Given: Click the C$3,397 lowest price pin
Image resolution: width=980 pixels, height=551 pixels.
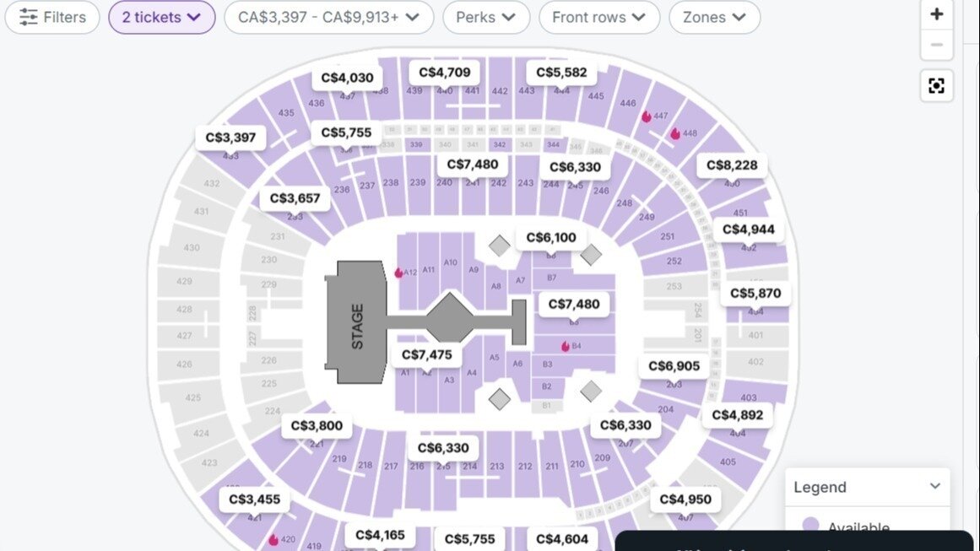Looking at the screenshot, I should 230,137.
